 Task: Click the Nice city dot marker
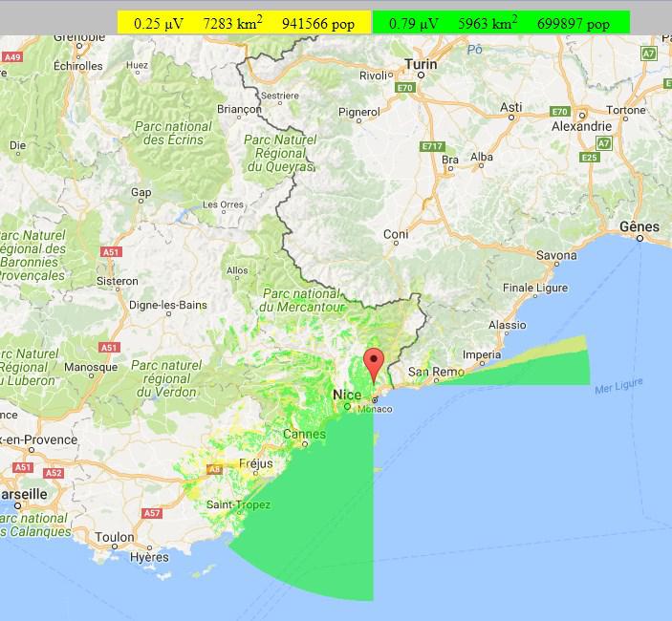click(x=347, y=406)
